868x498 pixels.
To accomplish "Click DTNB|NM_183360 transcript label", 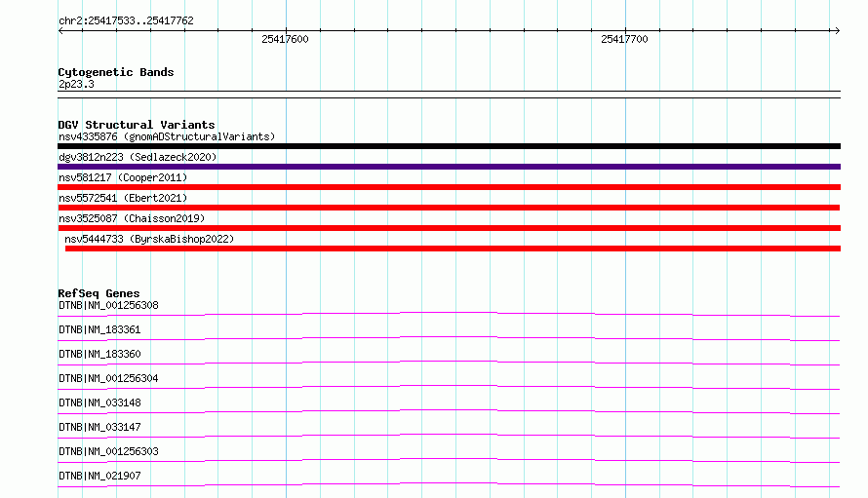I will point(99,354).
